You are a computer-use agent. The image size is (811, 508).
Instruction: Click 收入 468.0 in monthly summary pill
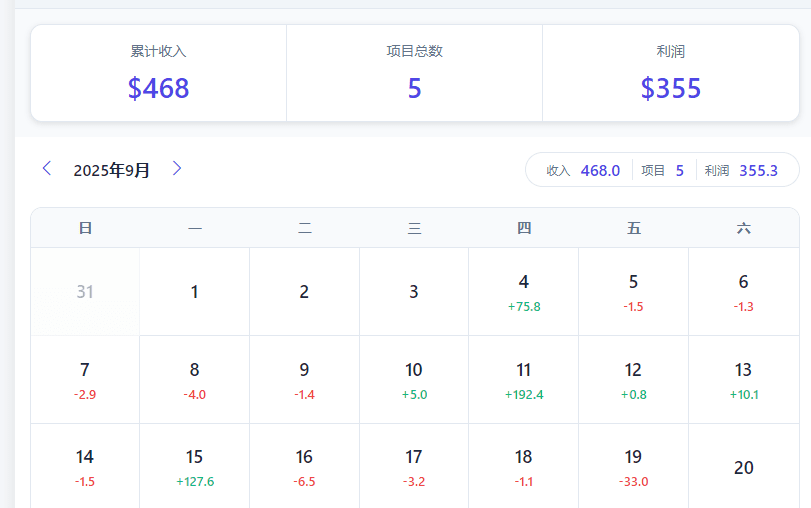click(x=583, y=170)
